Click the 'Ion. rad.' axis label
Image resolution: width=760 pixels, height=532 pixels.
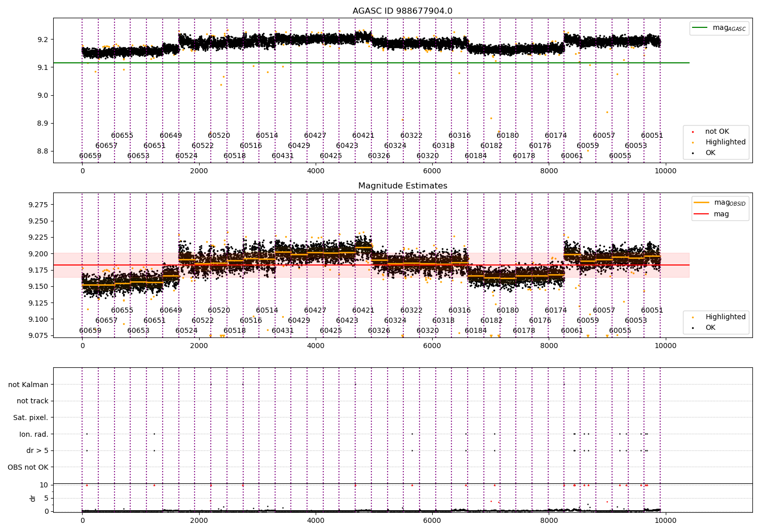[34, 434]
